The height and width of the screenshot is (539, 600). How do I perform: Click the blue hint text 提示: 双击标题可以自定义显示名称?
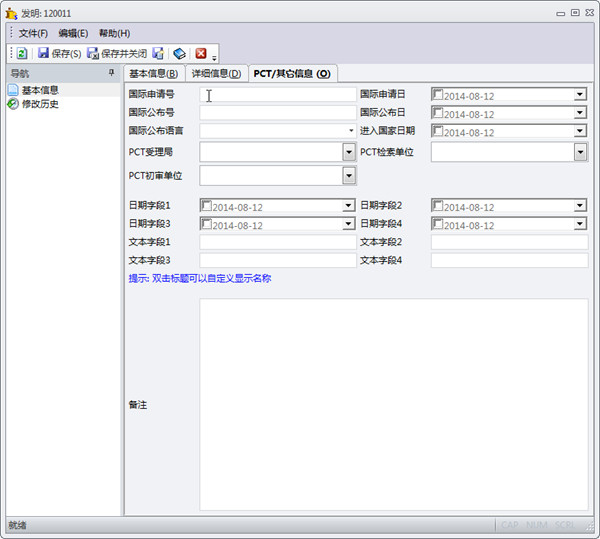pos(200,278)
